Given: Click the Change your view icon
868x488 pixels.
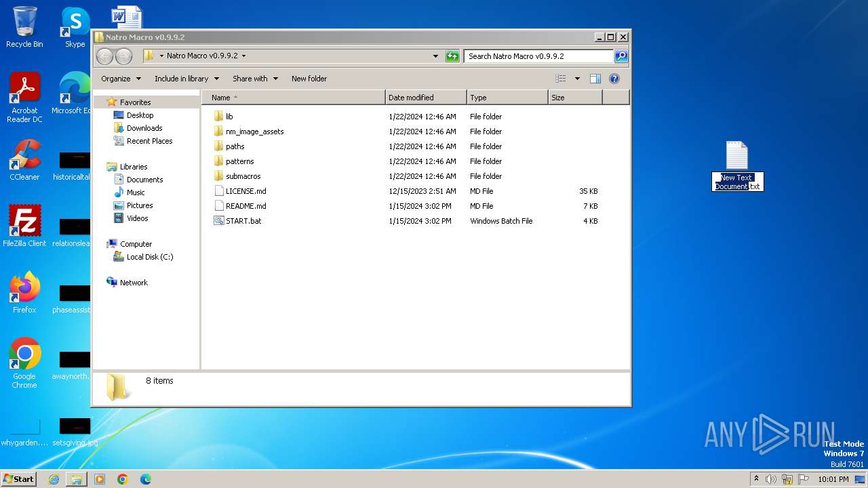Looking at the screenshot, I should 560,79.
